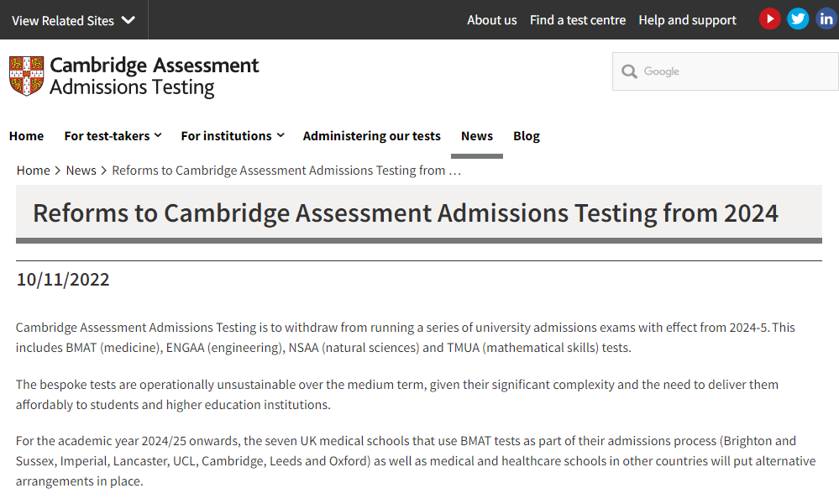The height and width of the screenshot is (504, 839).
Task: Click the Cambridge Assessment Admissions Testing wordmark
Action: coord(154,76)
